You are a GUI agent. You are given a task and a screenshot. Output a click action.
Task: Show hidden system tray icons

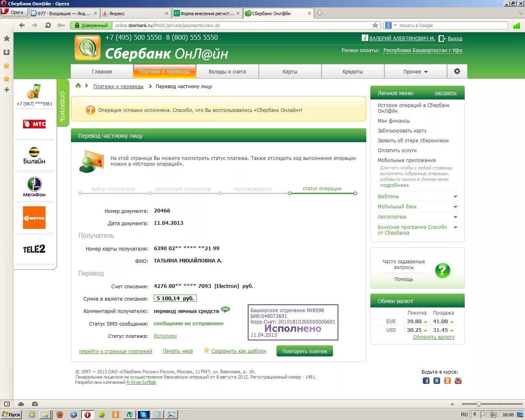pyautogui.click(x=475, y=414)
